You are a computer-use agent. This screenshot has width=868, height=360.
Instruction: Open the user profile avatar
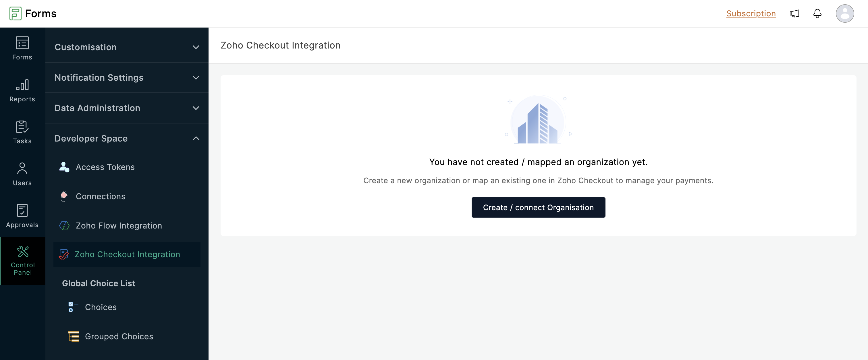[844, 13]
